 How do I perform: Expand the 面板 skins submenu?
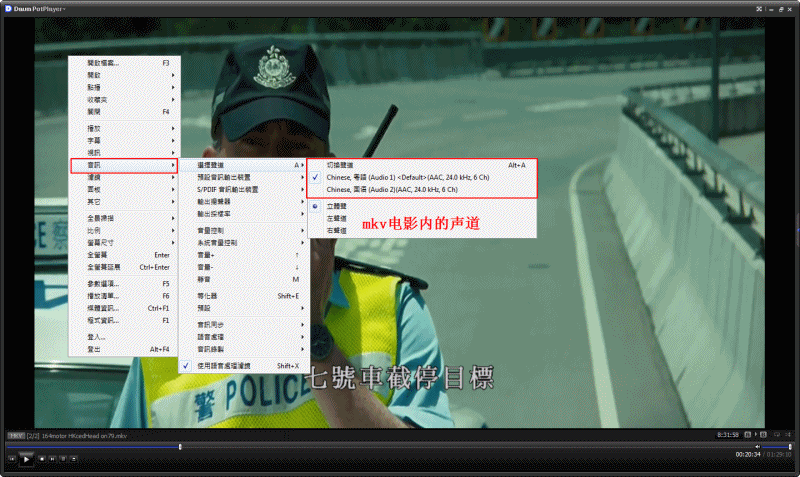coord(124,190)
